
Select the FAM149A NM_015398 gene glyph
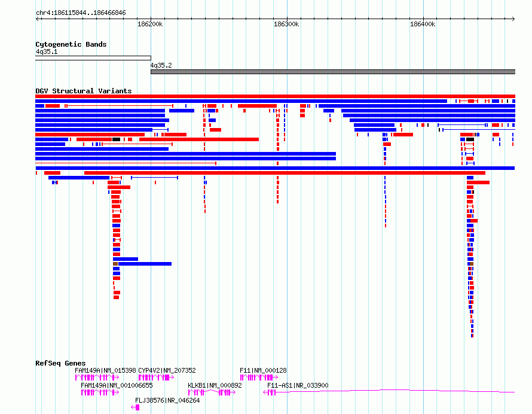97,378
